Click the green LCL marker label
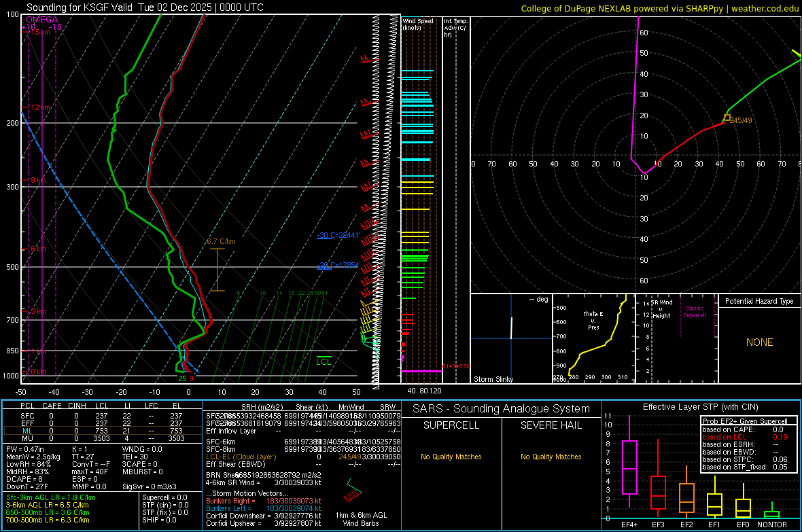The width and height of the screenshot is (802, 532). pos(324,361)
